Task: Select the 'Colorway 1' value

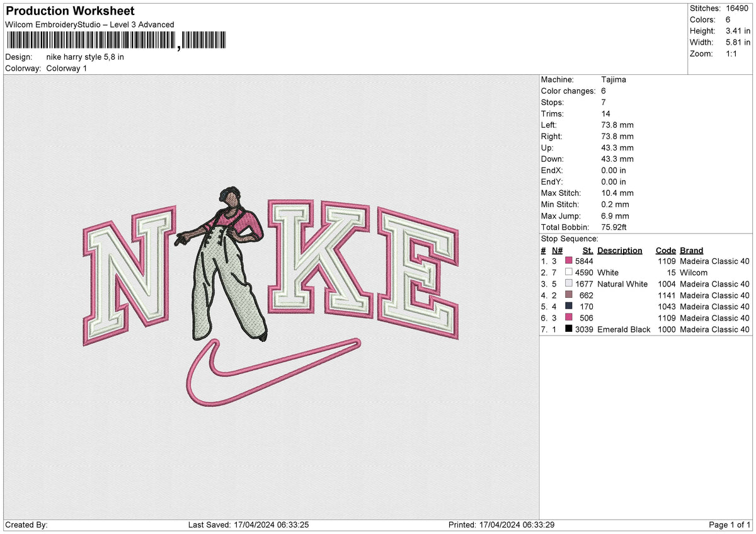Action: click(x=67, y=69)
